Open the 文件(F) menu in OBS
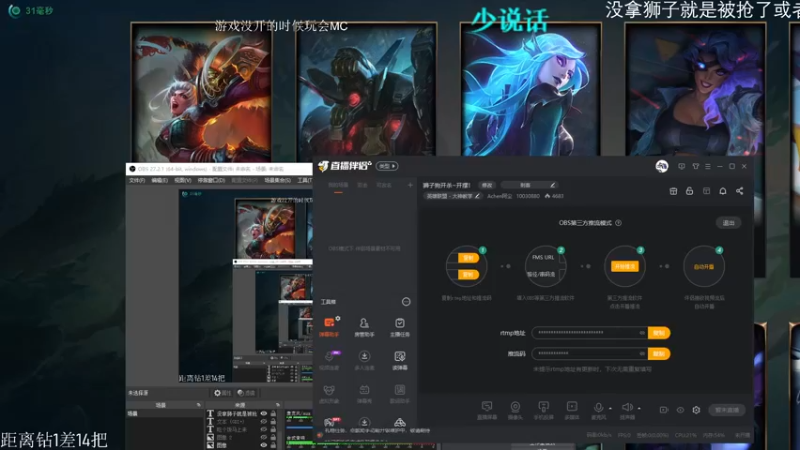800x450 pixels. pyautogui.click(x=137, y=180)
